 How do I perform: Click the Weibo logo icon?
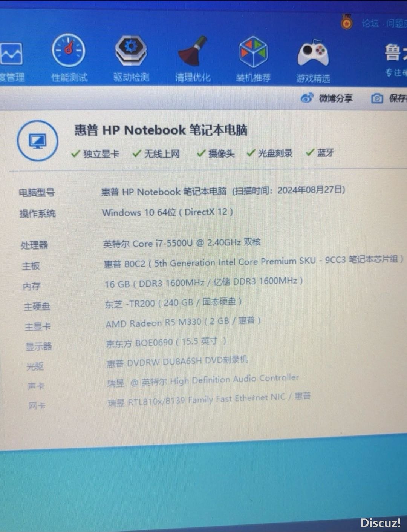click(307, 98)
